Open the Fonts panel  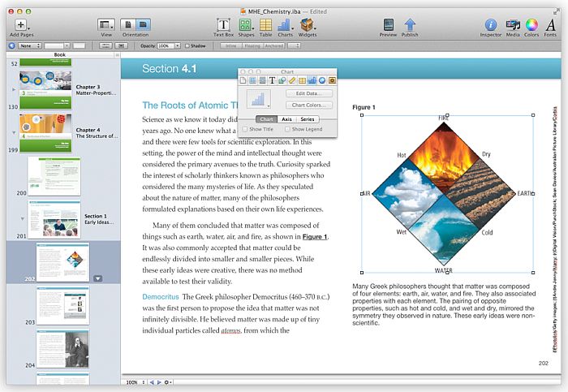pos(551,25)
